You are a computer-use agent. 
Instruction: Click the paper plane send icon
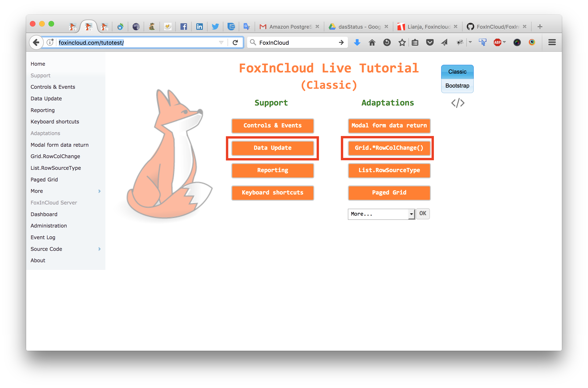(x=445, y=43)
